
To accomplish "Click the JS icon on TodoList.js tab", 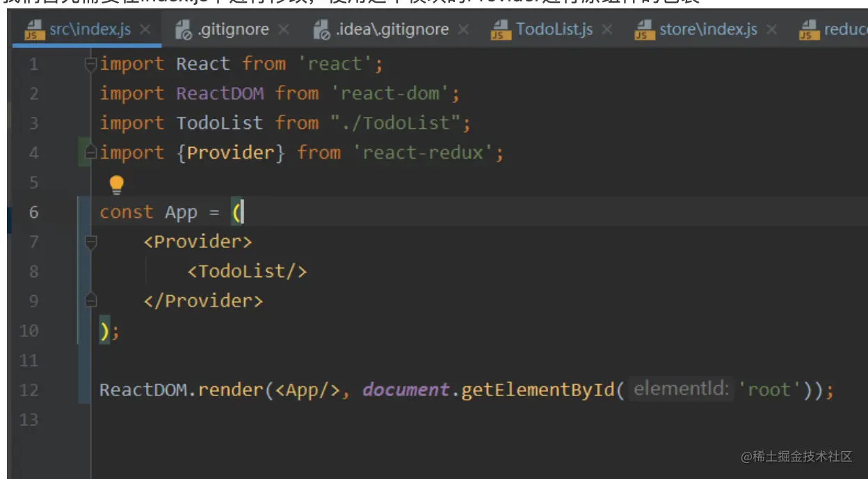I will [500, 30].
